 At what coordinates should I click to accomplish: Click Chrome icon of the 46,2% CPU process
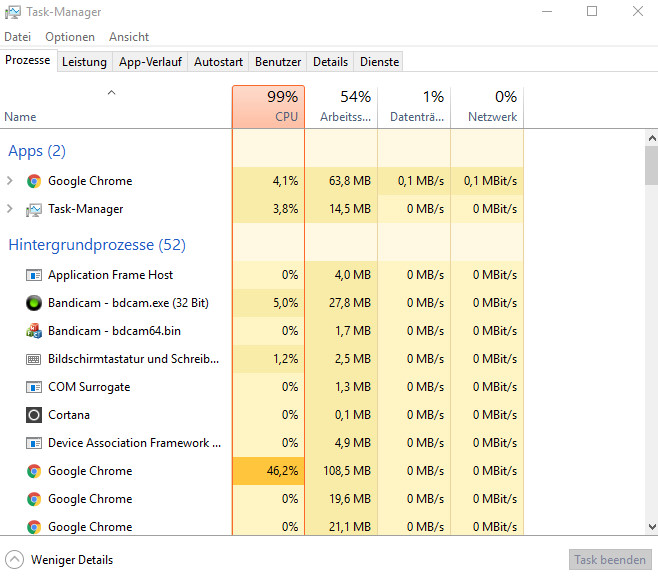pos(34,471)
